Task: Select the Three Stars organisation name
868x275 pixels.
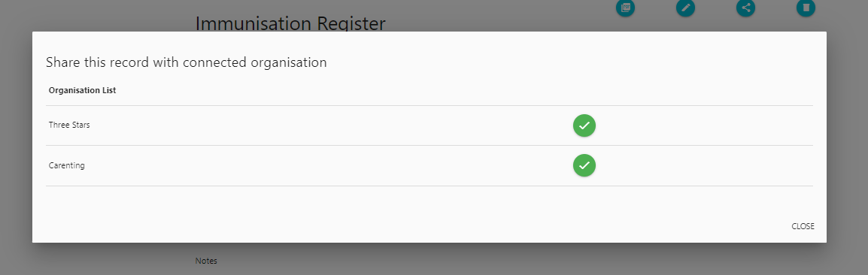Action: tap(69, 125)
